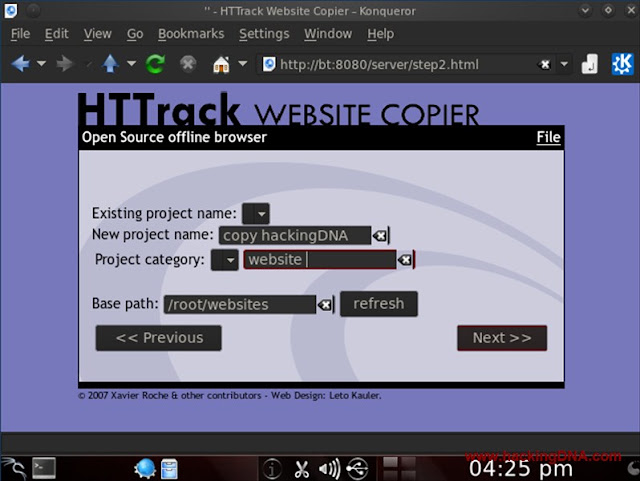Click the info tray icon
Screen dimensions: 640x481
tap(272, 469)
